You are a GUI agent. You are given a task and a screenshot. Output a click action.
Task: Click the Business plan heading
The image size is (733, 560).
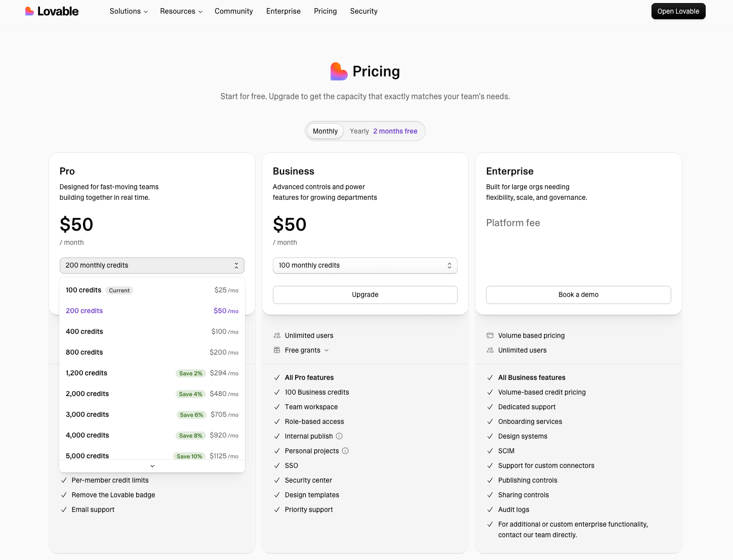294,171
